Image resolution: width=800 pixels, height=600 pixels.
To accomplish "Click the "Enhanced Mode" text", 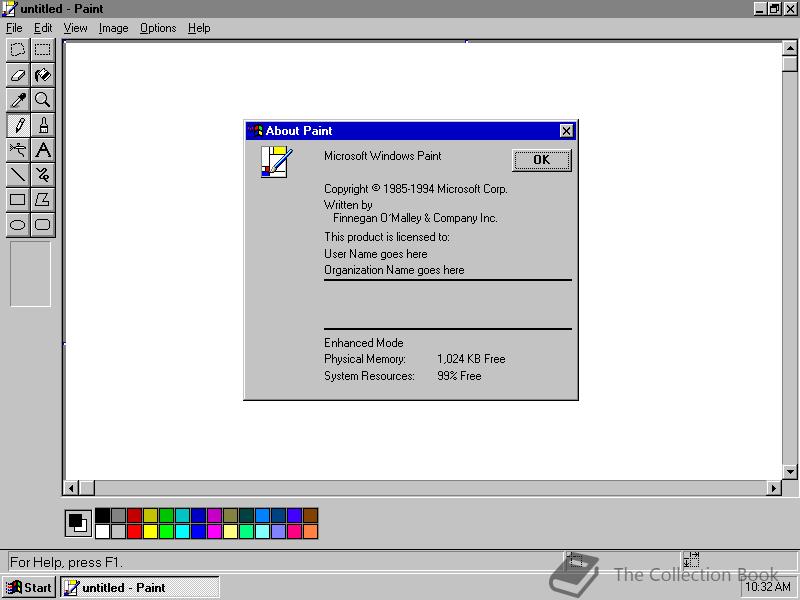I will click(x=364, y=343).
